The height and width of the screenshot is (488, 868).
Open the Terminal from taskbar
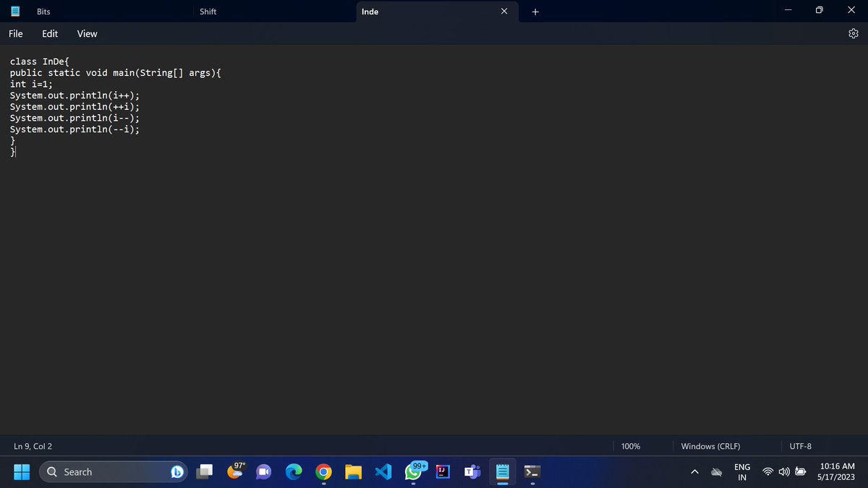click(532, 472)
